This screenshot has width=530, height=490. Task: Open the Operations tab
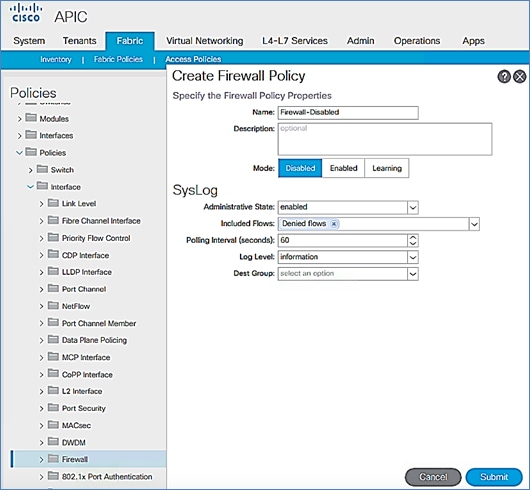click(417, 41)
